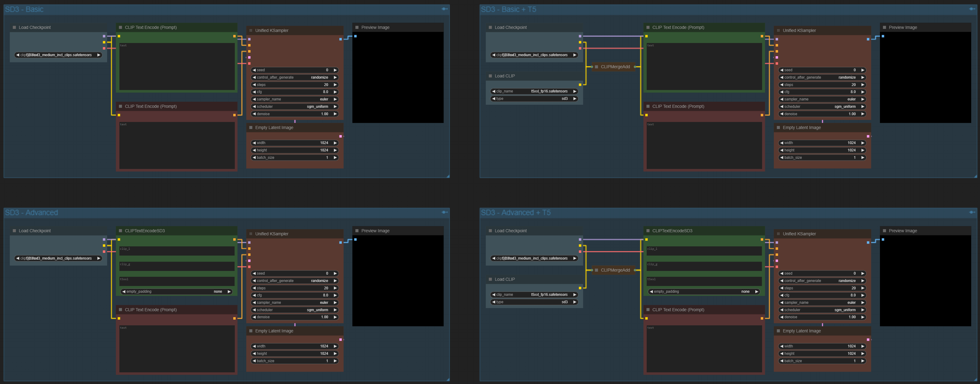Collapse CLIPMergeAdd node in SD3 - Advanced + T5
980x384 pixels.
(x=597, y=270)
